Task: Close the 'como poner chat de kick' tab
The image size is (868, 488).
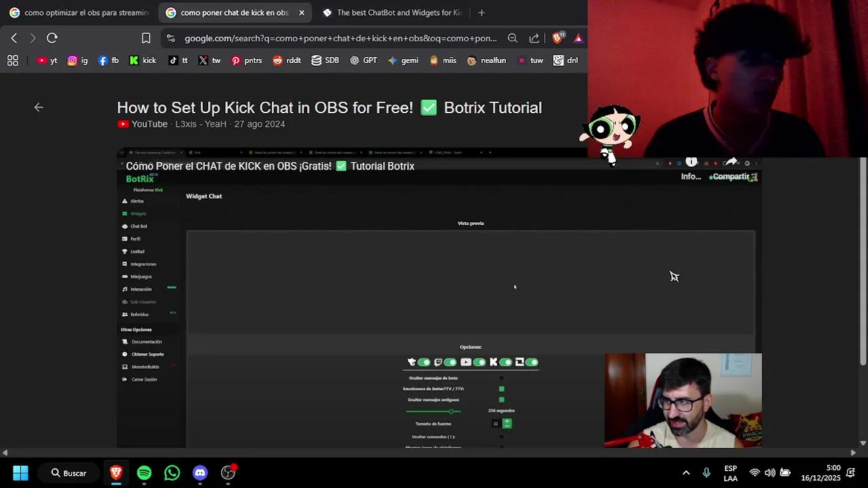Action: [x=302, y=12]
